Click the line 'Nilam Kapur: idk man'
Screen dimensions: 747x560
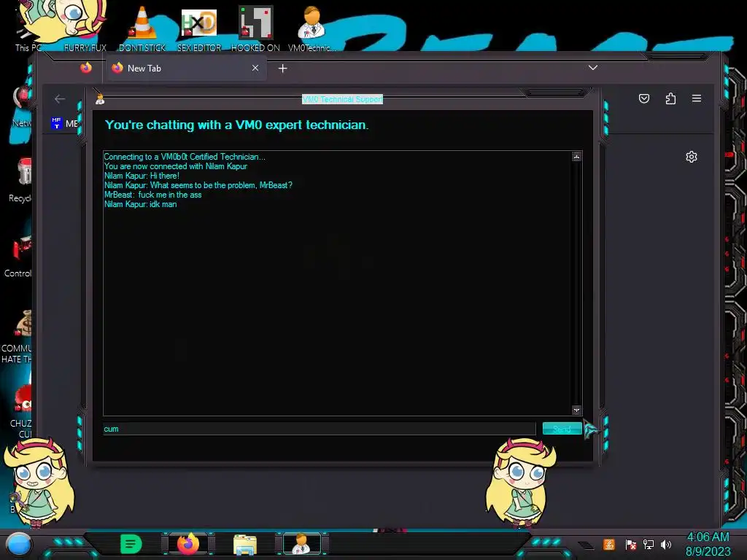[x=140, y=204]
